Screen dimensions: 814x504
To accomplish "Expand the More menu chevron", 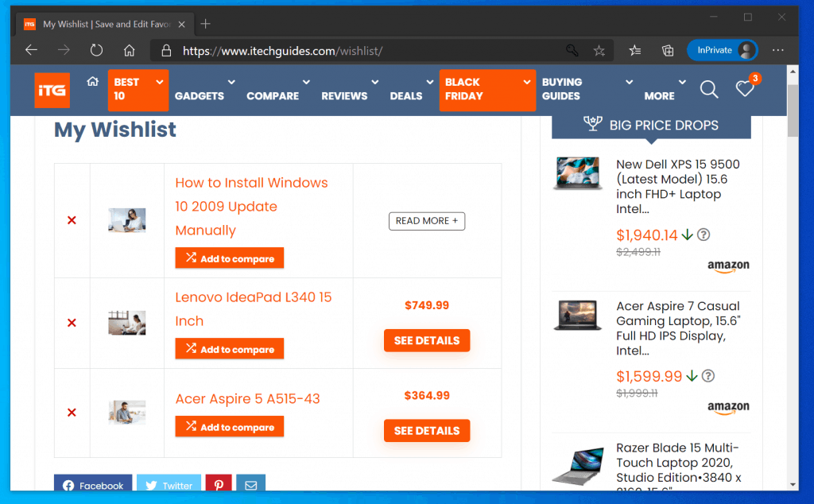I will 682,82.
